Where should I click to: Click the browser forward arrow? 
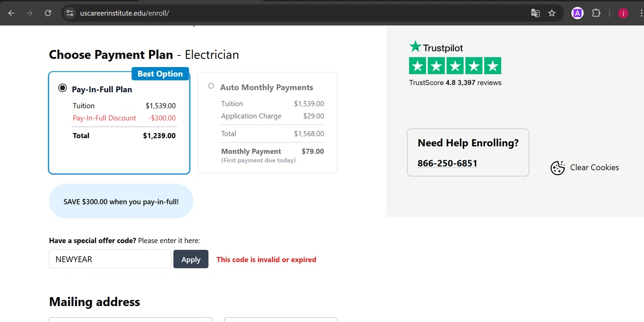pos(30,13)
